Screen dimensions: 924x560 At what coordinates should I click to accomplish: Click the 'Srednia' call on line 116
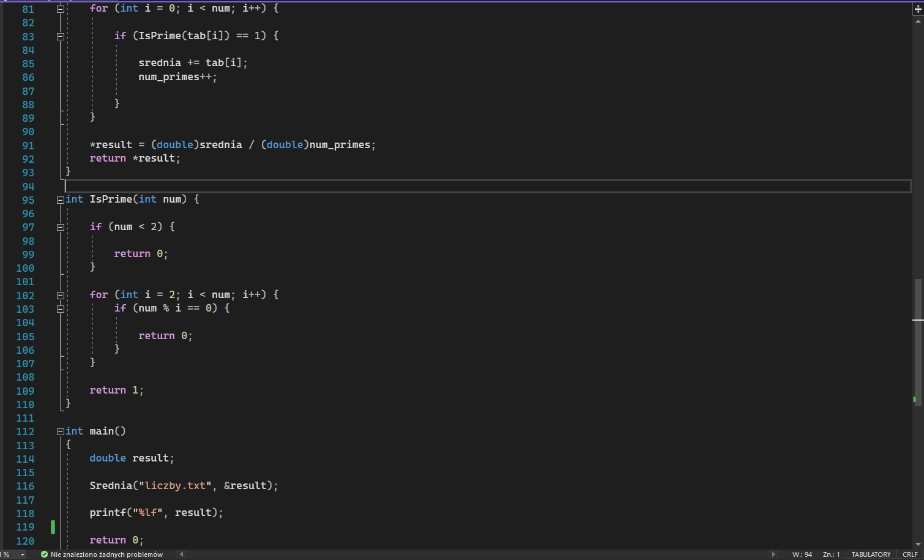click(x=111, y=485)
